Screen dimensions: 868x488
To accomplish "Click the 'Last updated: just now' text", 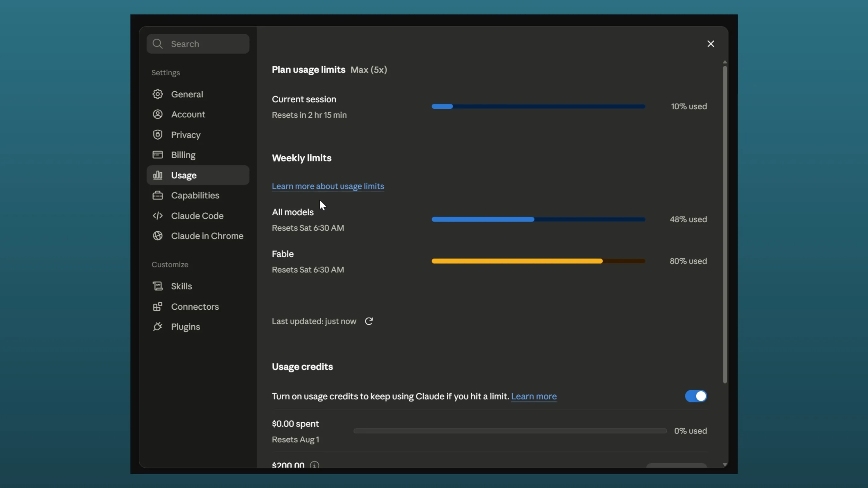I will [314, 321].
